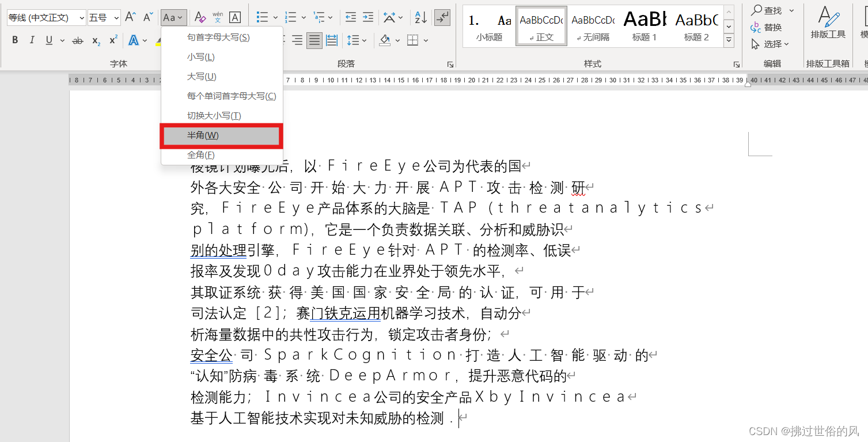This screenshot has width=868, height=442.
Task: Click the Align Right icon
Action: pos(297,40)
